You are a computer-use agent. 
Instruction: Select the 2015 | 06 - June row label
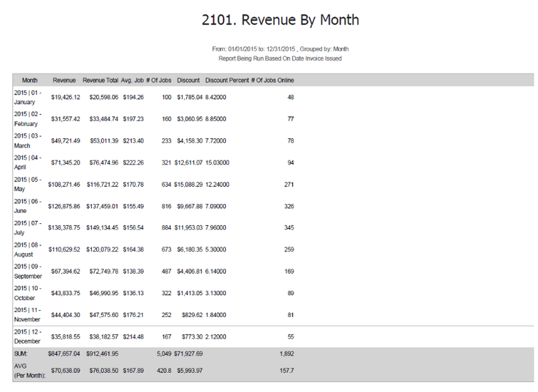tap(28, 206)
